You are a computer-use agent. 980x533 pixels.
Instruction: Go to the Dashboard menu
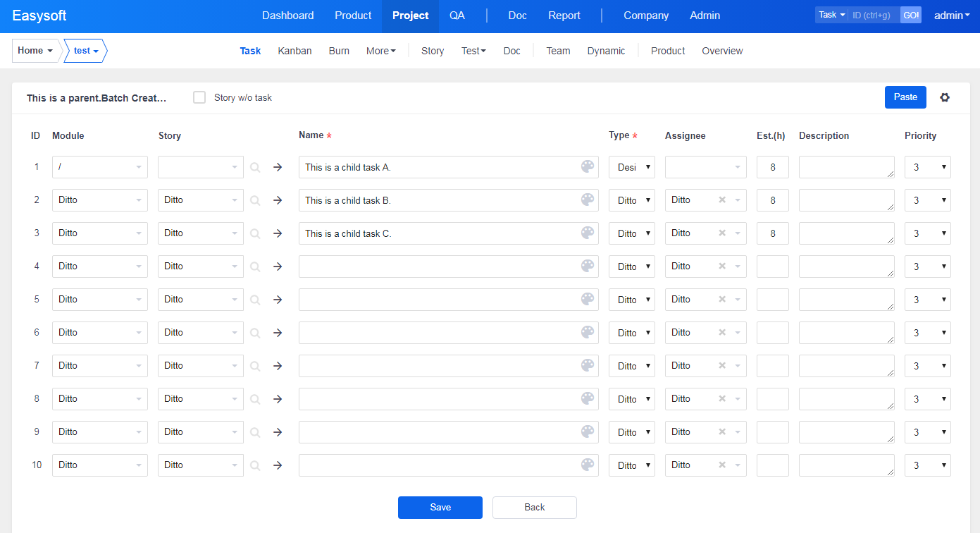coord(288,16)
